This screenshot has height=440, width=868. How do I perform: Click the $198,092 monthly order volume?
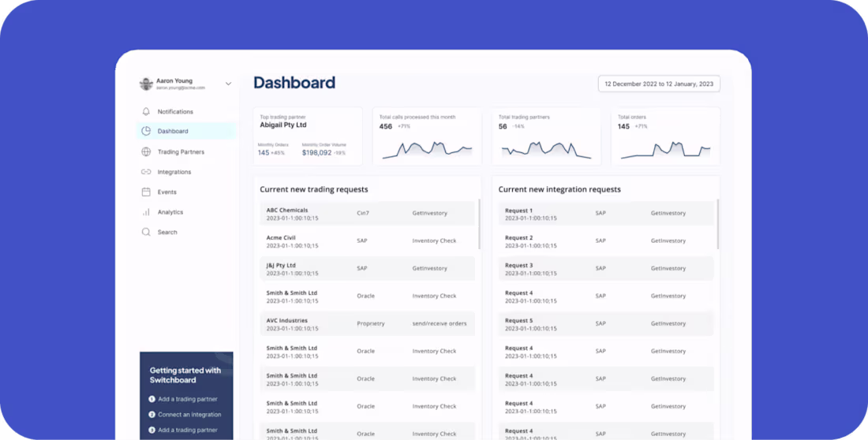316,153
